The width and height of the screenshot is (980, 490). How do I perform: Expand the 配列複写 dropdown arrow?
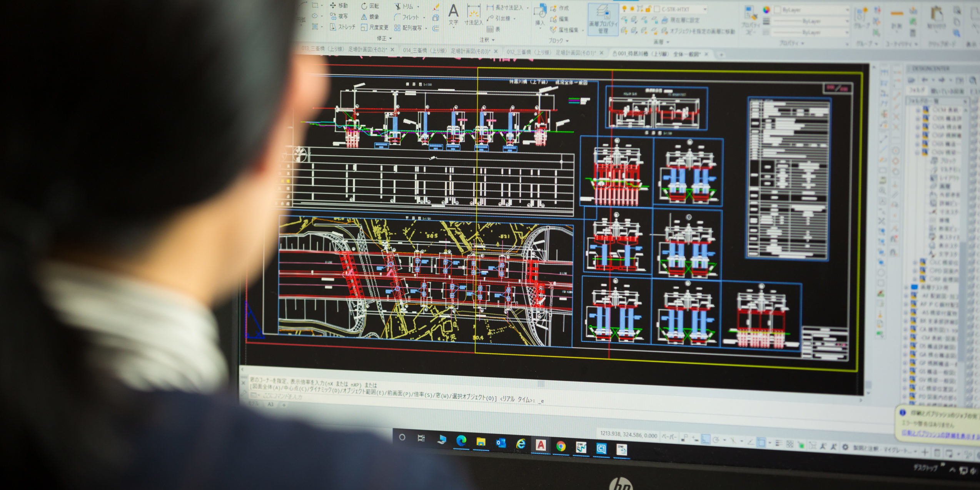(426, 28)
